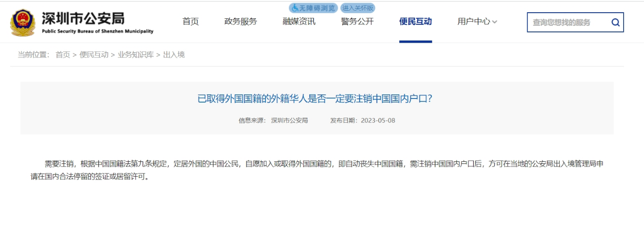This screenshot has height=237, width=644.
Task: Click the search magnifier icon
Action: click(616, 22)
